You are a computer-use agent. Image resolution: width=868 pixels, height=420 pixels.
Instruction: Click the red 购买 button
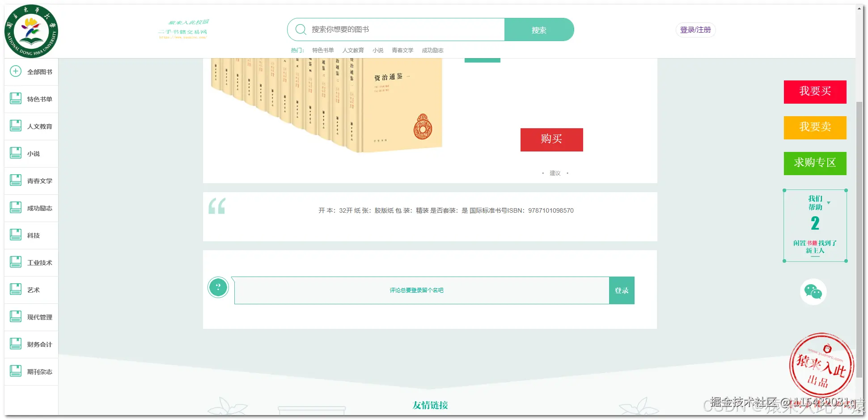point(551,139)
